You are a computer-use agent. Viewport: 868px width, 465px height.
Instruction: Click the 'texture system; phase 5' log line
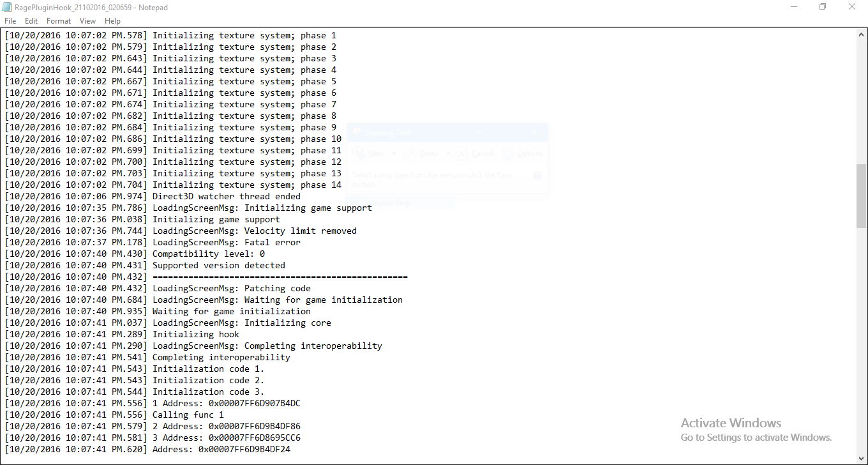coord(170,82)
